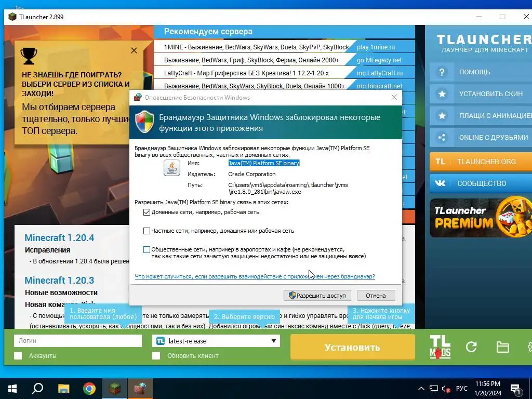This screenshot has width=532, height=399.
Task: Select the play.1mine.ru server address
Action: tap(376, 47)
